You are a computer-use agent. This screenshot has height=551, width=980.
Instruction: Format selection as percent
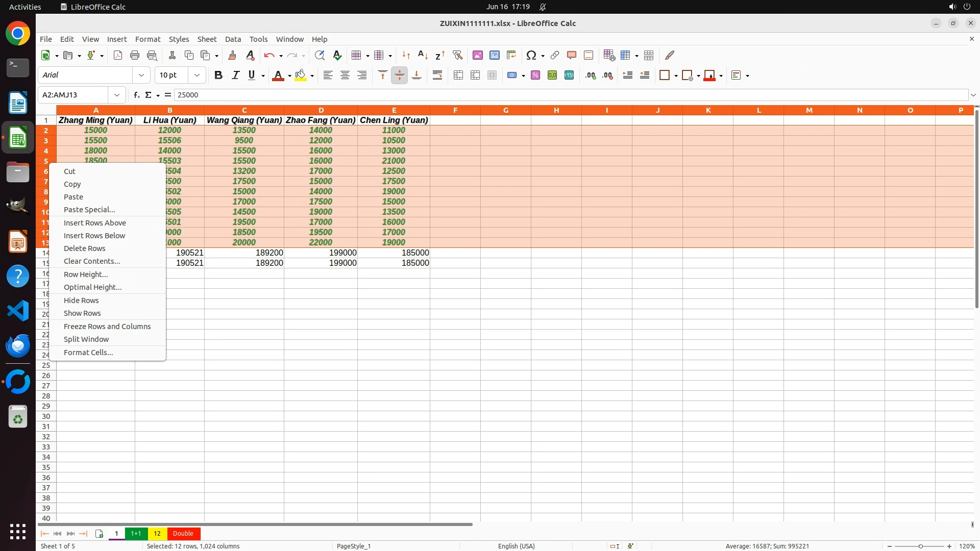coord(535,76)
